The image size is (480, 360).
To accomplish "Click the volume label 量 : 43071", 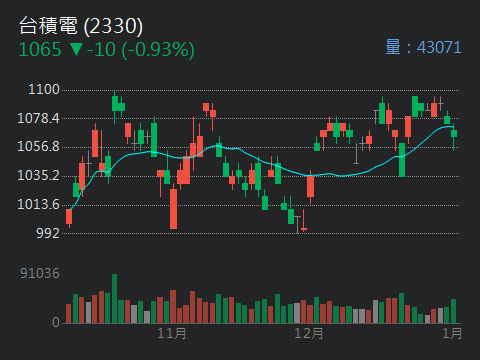I will 423,47.
